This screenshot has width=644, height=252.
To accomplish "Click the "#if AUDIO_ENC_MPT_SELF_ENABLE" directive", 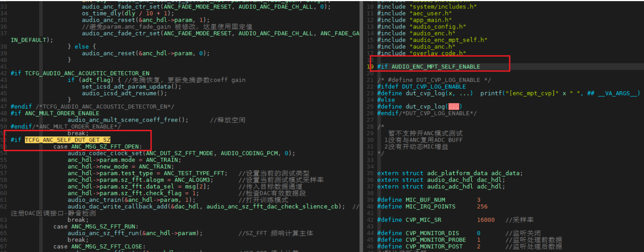I will pos(429,67).
